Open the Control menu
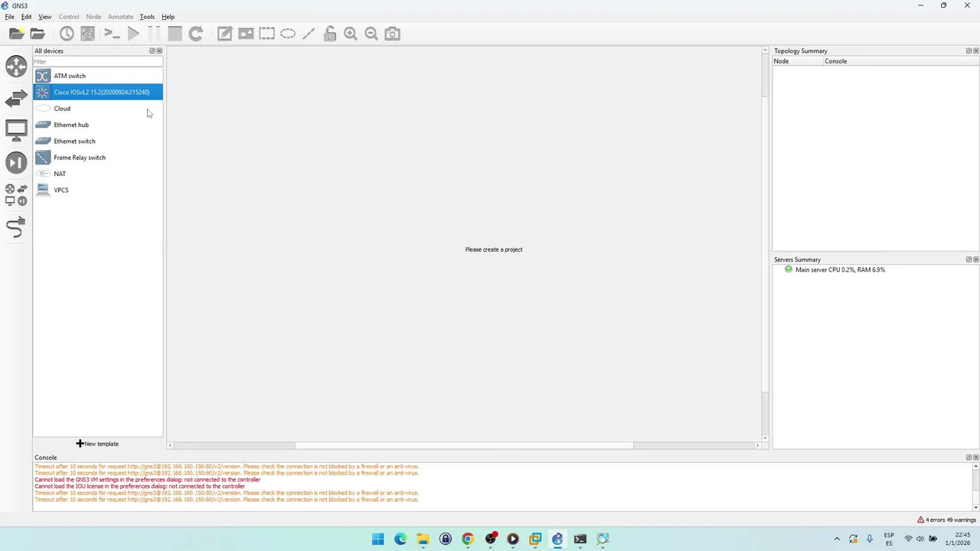Screen dimensions: 980x551 69,17
